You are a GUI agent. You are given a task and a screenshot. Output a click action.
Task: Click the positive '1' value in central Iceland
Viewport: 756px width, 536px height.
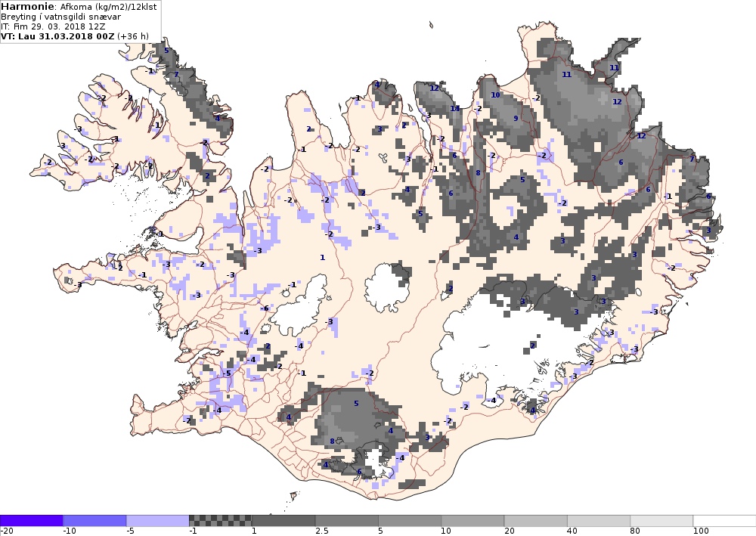point(323,257)
